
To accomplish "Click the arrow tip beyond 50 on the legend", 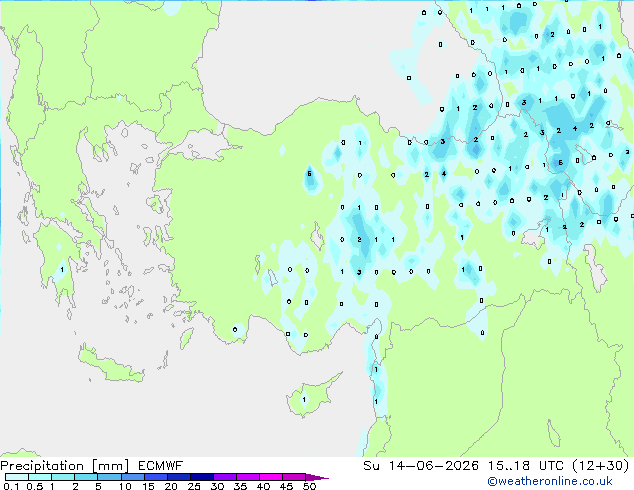I will 317,477.
